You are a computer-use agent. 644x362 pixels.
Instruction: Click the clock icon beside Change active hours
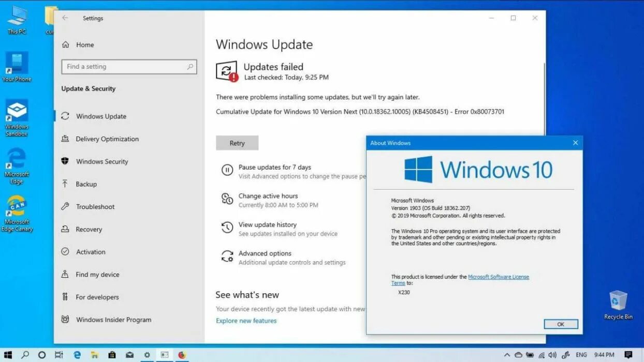tap(227, 199)
